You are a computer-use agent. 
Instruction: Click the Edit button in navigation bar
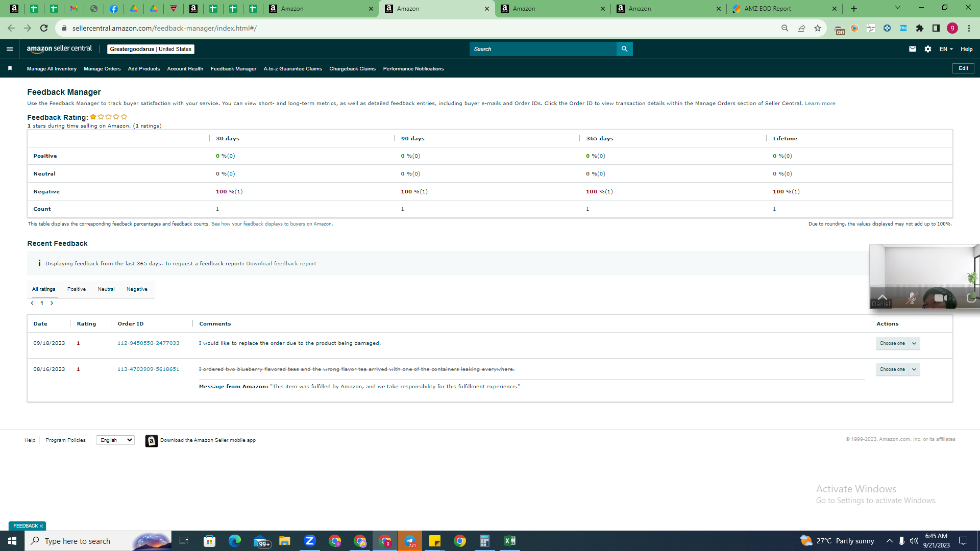click(963, 68)
